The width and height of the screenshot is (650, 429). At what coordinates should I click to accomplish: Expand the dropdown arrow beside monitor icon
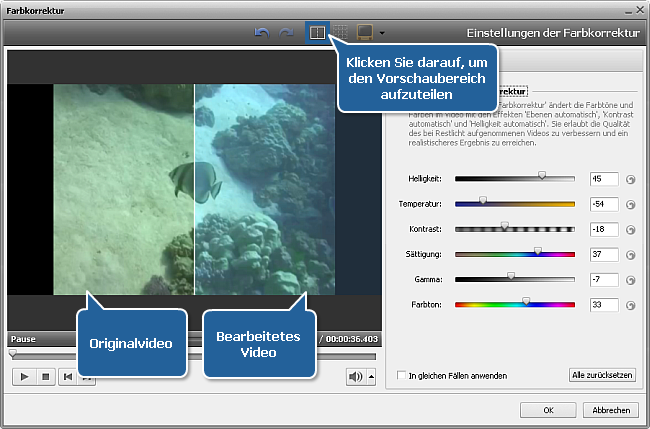tap(382, 33)
